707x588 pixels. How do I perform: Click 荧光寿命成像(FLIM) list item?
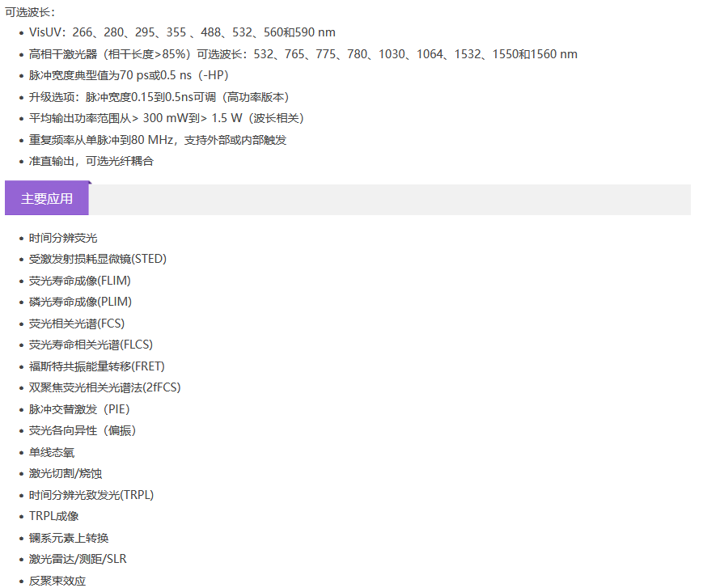click(x=80, y=281)
